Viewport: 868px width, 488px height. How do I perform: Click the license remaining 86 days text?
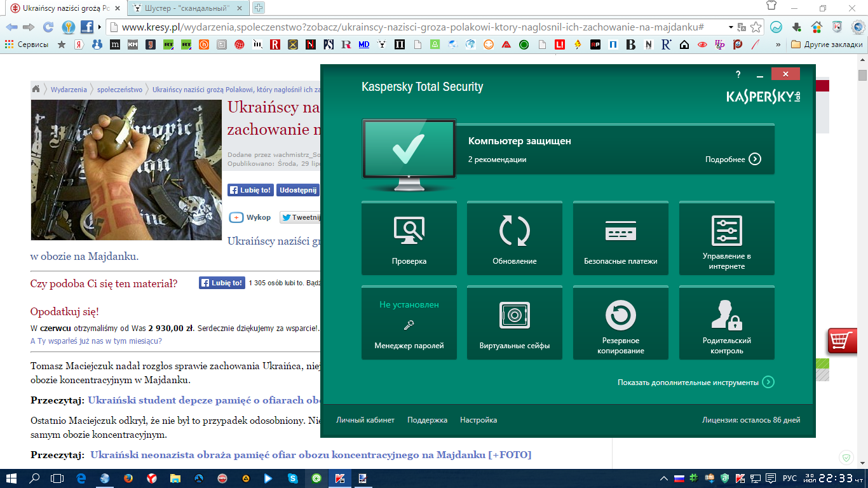click(x=750, y=420)
